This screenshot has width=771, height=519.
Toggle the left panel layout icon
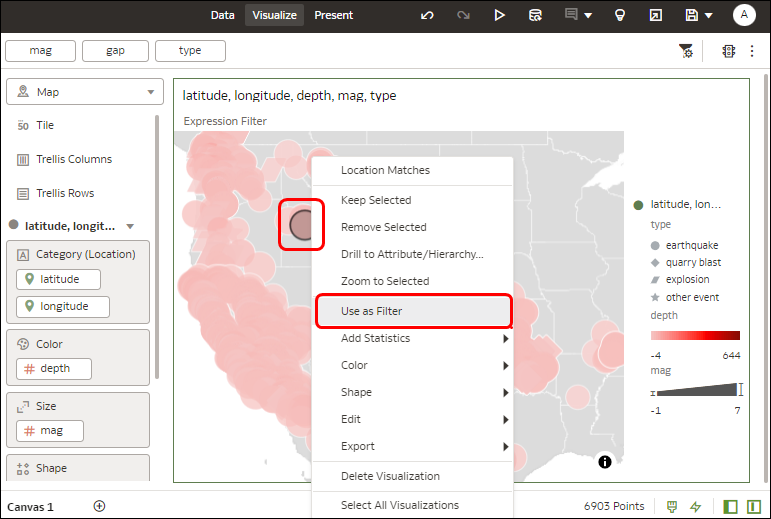click(730, 506)
